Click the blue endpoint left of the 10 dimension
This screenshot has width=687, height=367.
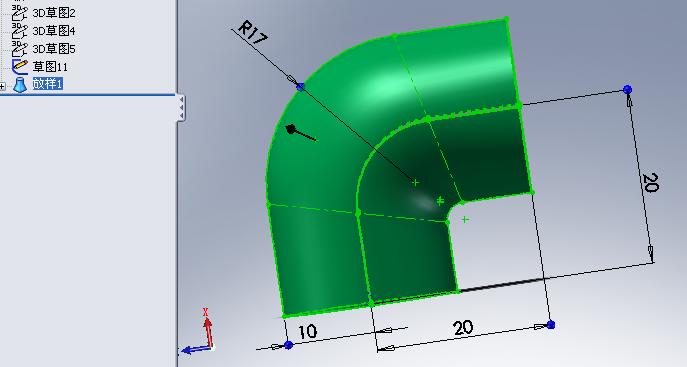coord(288,345)
